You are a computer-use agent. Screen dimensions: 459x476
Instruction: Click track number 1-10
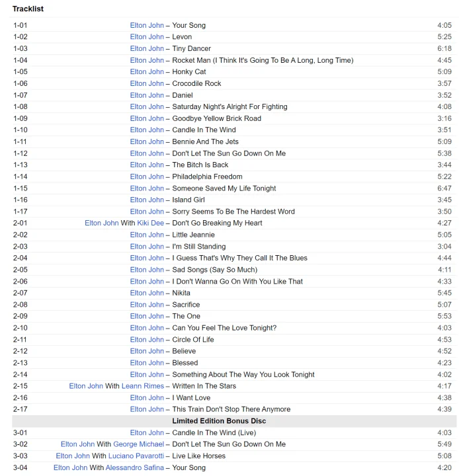(21, 130)
